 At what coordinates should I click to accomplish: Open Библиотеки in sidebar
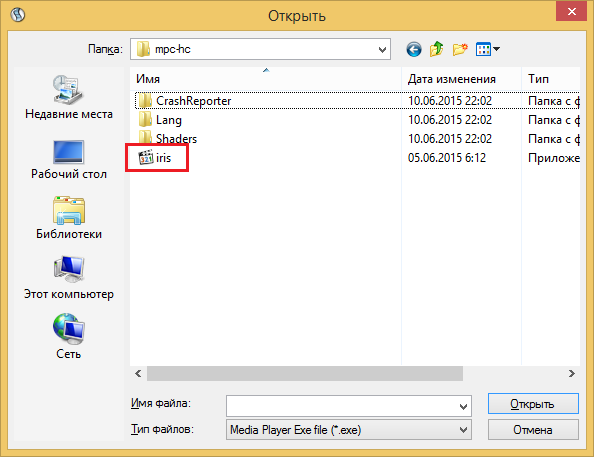69,218
